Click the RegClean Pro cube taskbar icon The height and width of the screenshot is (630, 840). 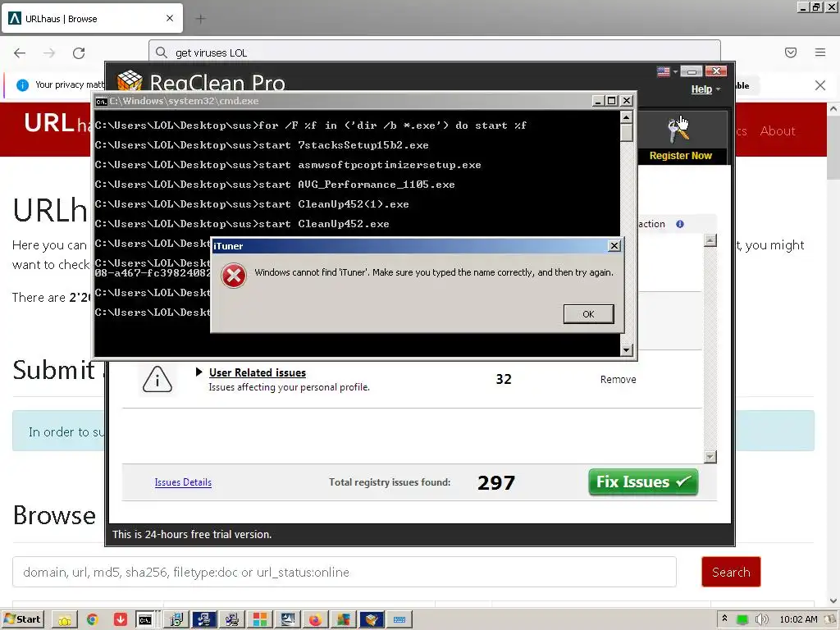coord(372,620)
